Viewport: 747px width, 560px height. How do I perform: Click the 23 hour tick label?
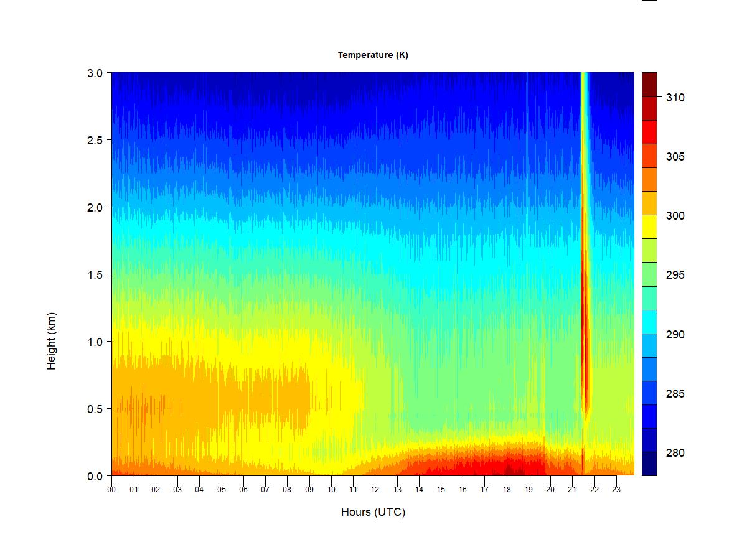616,490
